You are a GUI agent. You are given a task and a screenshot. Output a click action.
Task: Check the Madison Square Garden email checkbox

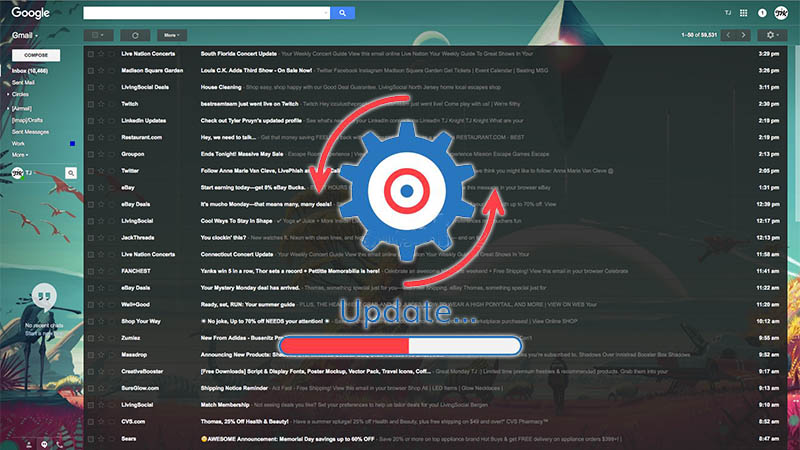[x=91, y=70]
